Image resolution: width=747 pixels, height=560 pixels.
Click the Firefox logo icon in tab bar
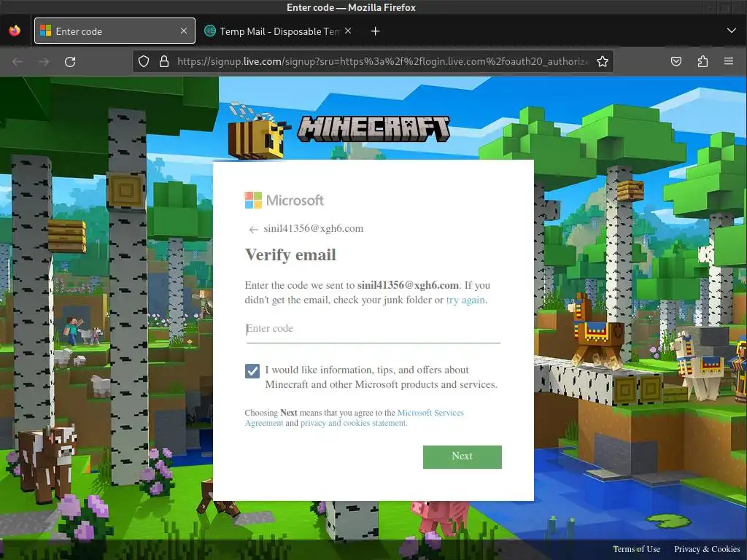(15, 31)
